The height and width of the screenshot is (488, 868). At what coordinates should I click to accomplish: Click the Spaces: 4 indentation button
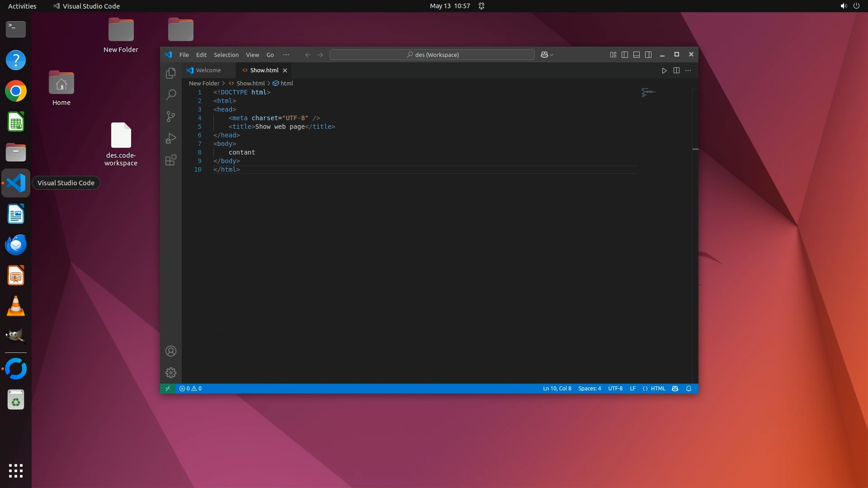click(590, 389)
